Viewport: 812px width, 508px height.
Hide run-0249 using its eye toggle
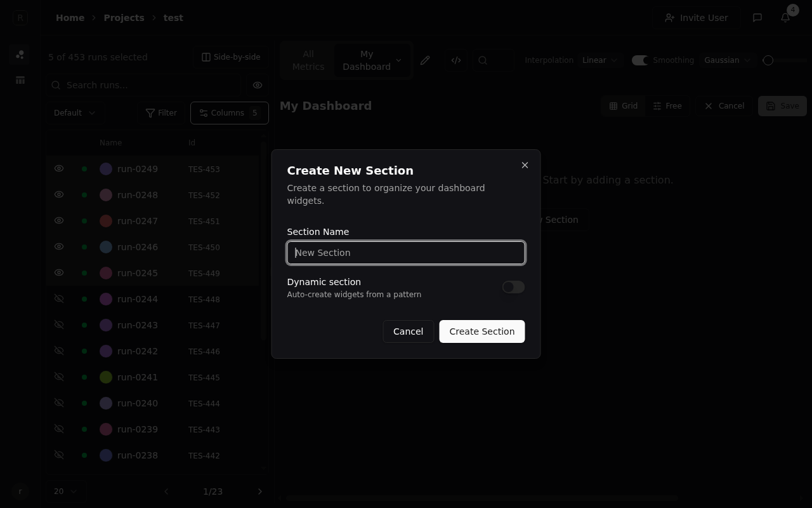(59, 168)
